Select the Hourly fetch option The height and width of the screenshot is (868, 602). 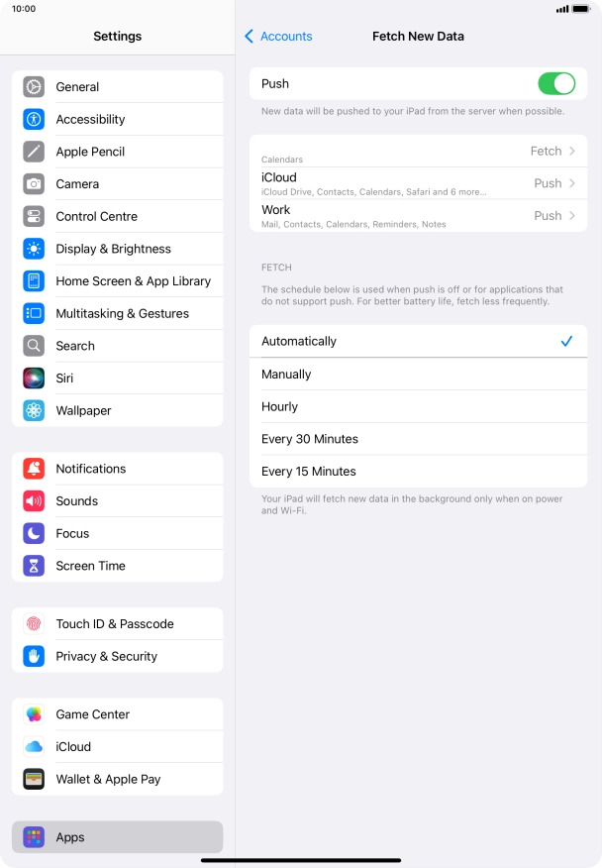point(418,406)
